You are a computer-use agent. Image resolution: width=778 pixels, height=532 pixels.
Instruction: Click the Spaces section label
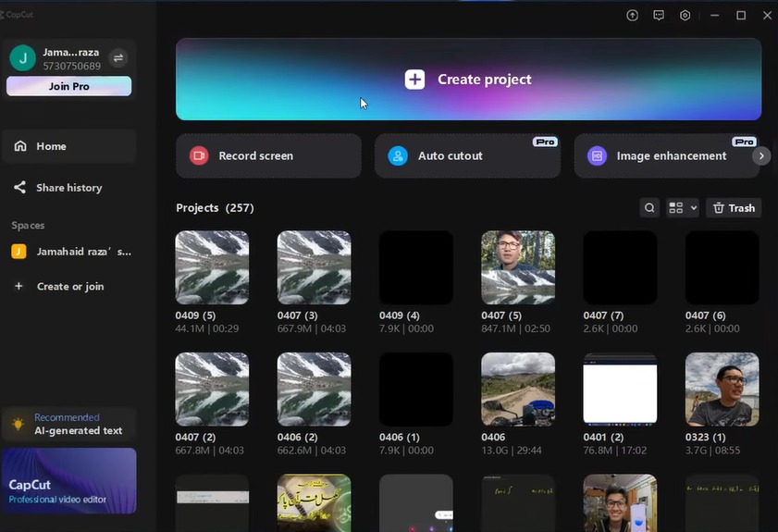(28, 226)
